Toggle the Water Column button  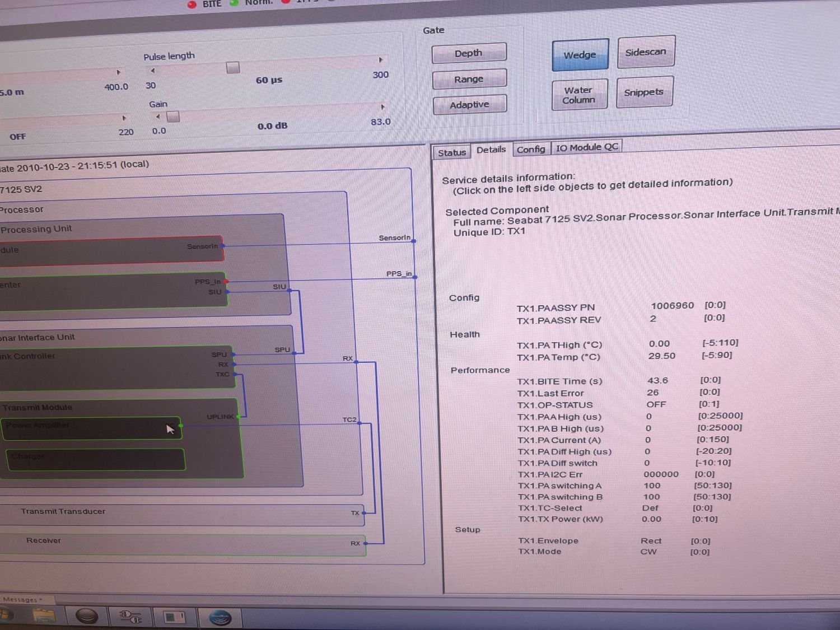[x=579, y=95]
